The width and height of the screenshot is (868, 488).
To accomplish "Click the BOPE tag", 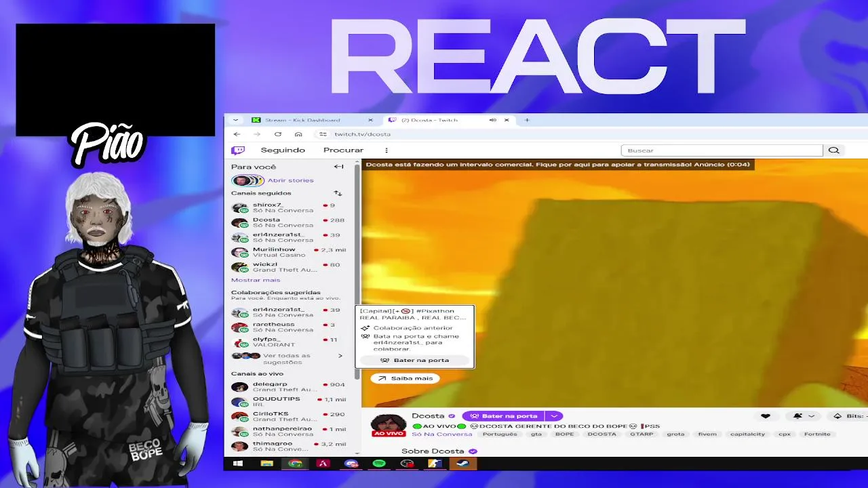I will (x=564, y=434).
